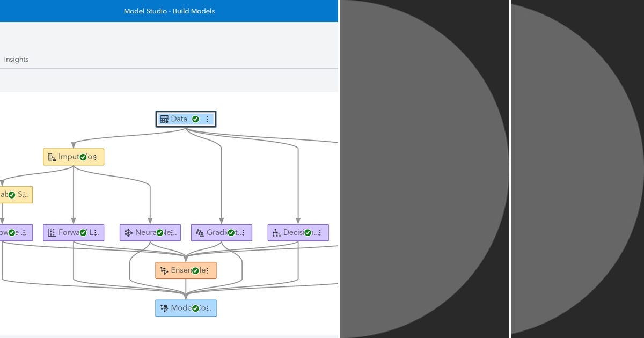This screenshot has width=644, height=338.
Task: Open the Imputation node three-dot menu
Action: coord(96,157)
